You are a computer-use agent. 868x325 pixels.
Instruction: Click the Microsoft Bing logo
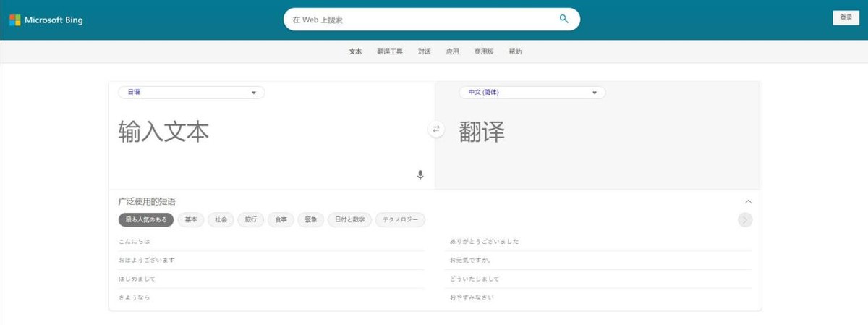(46, 20)
